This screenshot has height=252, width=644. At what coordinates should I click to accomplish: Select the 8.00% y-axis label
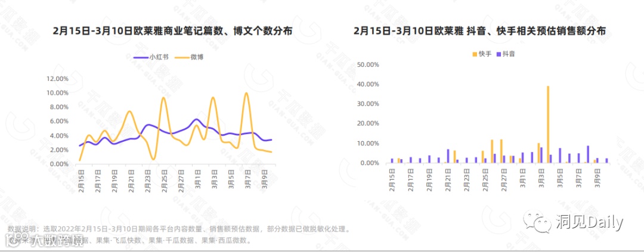(x=60, y=107)
